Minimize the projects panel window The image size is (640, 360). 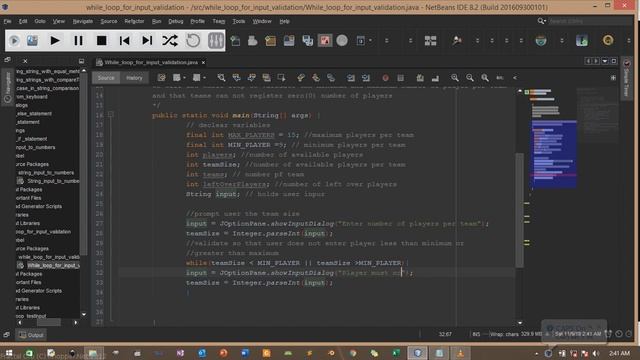pyautogui.click(x=81, y=61)
